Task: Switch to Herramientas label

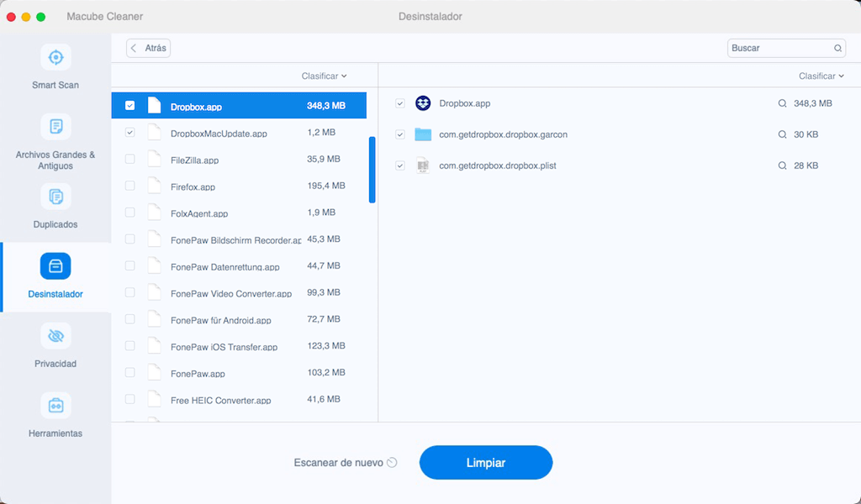Action: (x=55, y=433)
